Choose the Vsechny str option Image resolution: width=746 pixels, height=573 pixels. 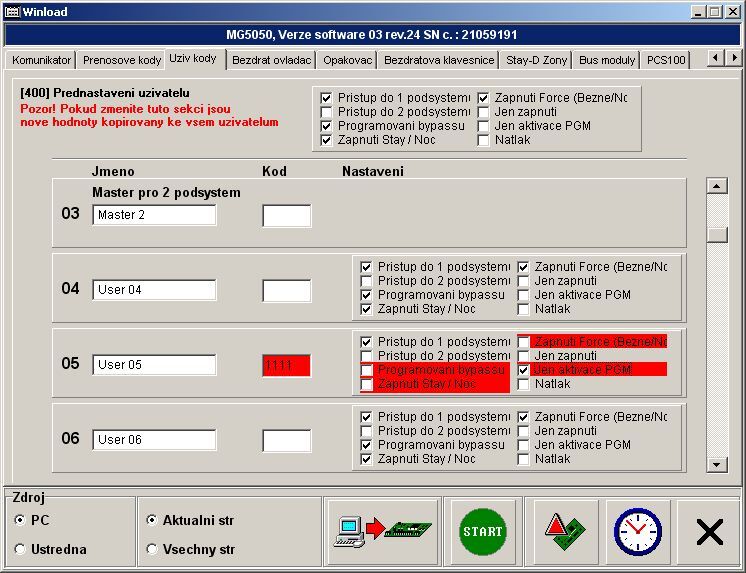[x=152, y=549]
